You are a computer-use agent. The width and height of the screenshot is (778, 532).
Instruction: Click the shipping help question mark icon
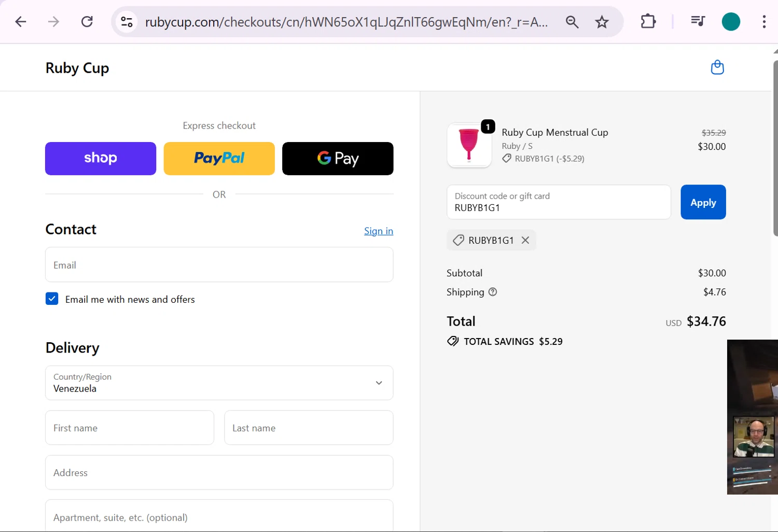(x=493, y=292)
